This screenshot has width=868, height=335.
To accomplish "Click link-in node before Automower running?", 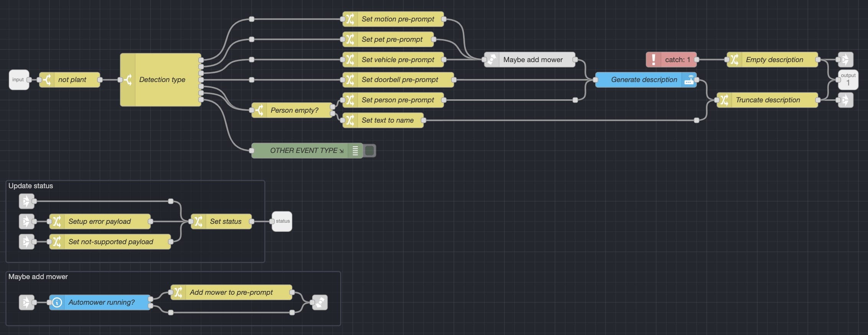I will point(26,302).
